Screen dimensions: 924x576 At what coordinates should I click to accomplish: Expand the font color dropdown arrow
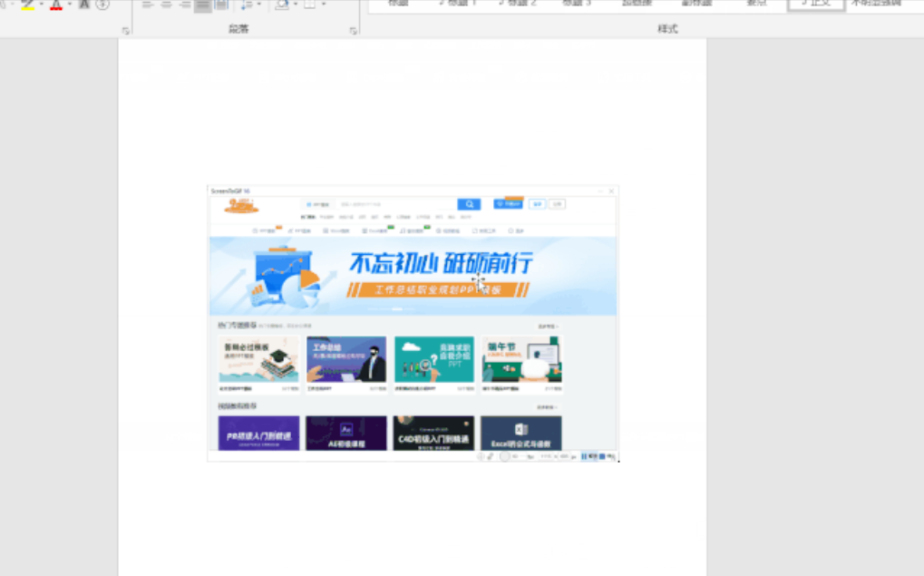pyautogui.click(x=69, y=5)
